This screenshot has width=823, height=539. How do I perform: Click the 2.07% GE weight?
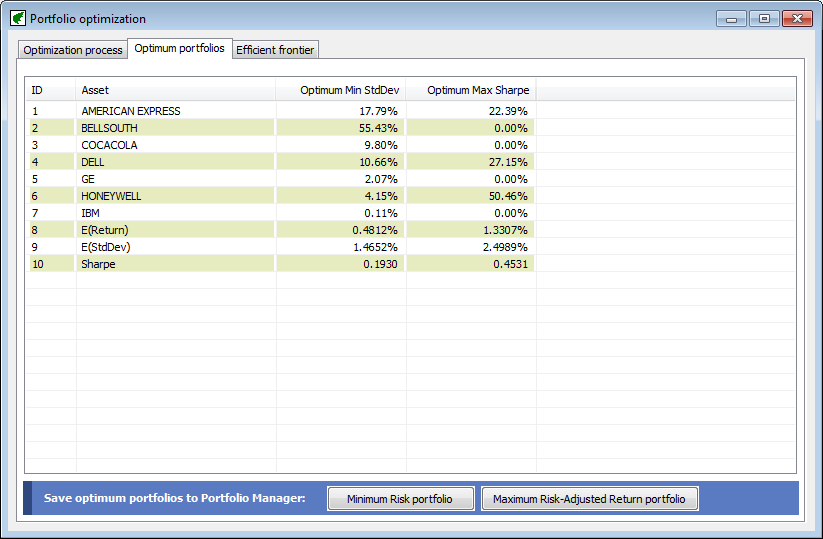point(381,179)
